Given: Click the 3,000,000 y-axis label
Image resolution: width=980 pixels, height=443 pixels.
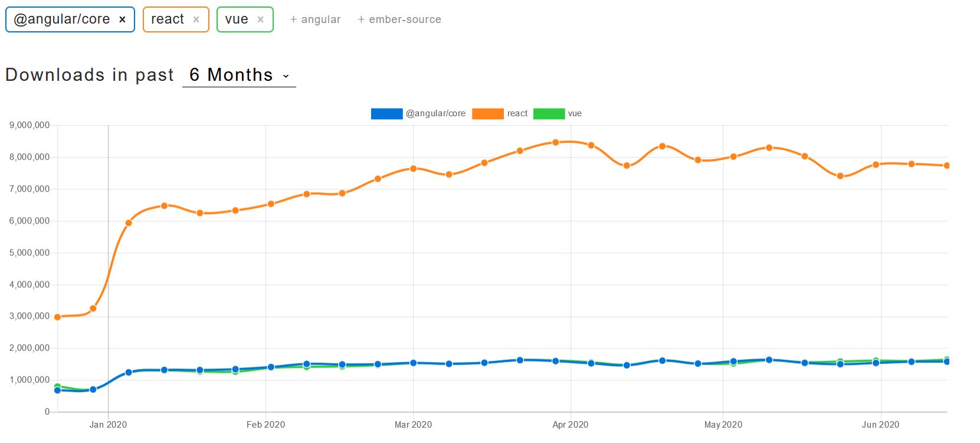Looking at the screenshot, I should click(x=30, y=316).
